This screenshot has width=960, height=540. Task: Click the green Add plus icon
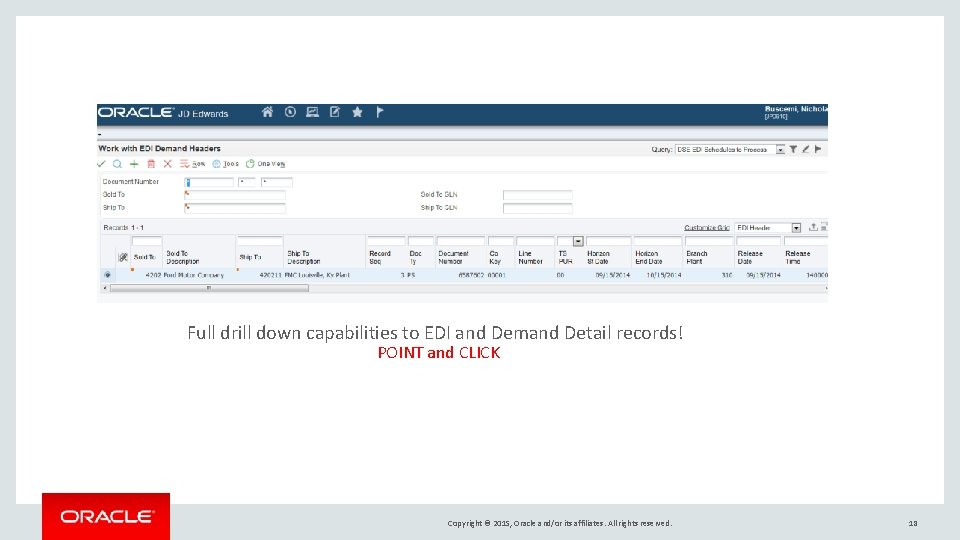134,164
